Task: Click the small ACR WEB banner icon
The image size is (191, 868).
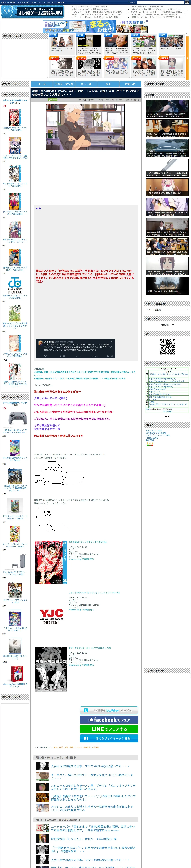Action: [167, 416]
